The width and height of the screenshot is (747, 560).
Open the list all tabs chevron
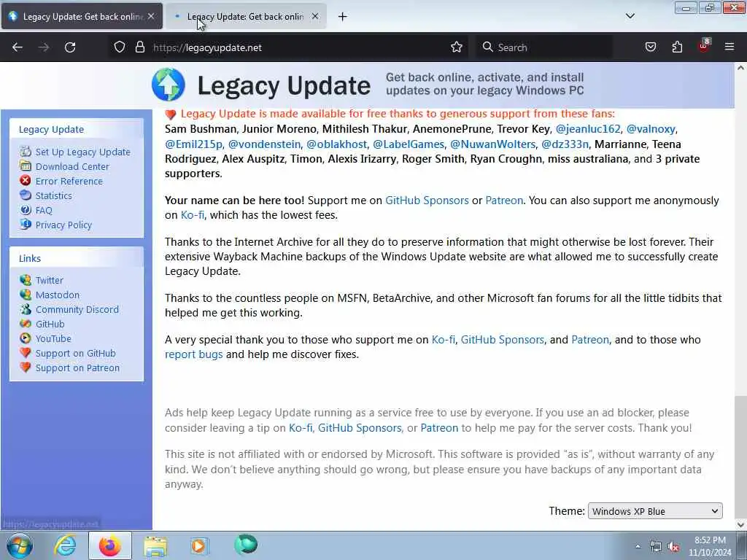(x=630, y=16)
